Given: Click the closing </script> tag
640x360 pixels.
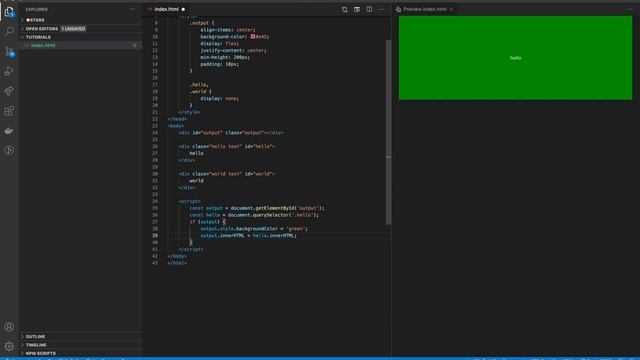Looking at the screenshot, I should tap(191, 249).
